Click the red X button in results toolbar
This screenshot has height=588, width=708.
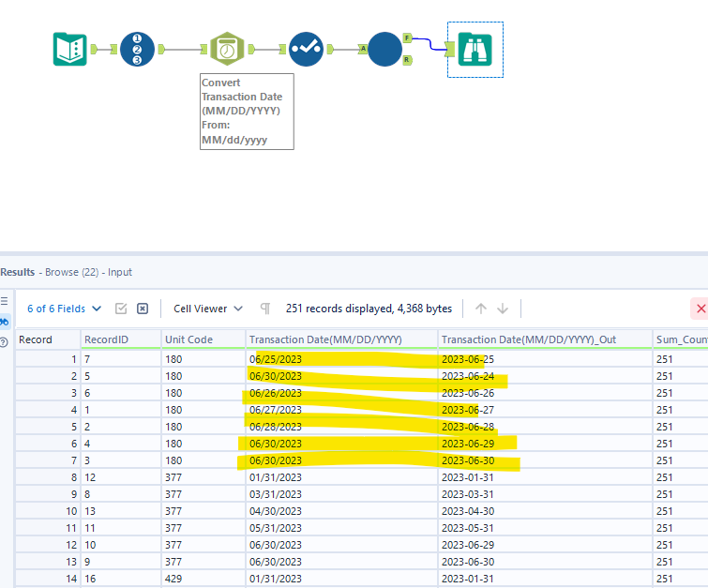(x=700, y=309)
